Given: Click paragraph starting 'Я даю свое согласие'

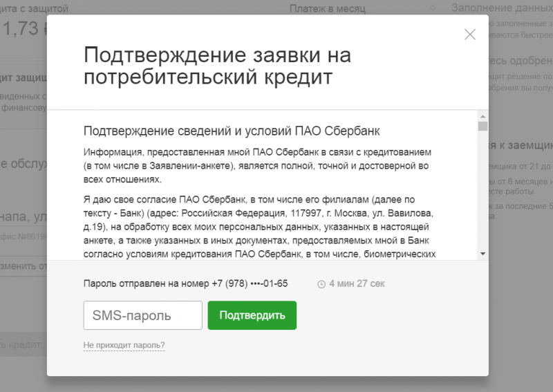Looking at the screenshot, I should coord(260,227).
